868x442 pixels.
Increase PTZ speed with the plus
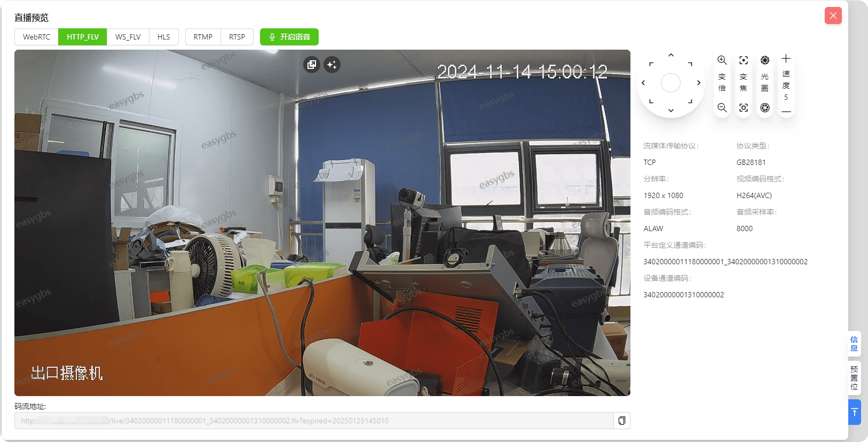pyautogui.click(x=786, y=59)
